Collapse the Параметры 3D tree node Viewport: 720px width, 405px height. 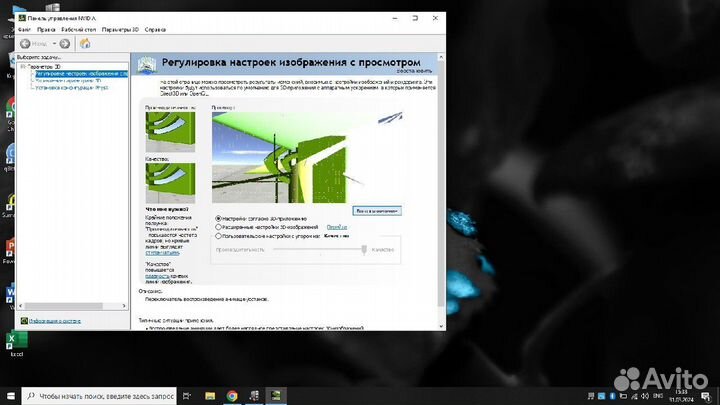point(22,67)
